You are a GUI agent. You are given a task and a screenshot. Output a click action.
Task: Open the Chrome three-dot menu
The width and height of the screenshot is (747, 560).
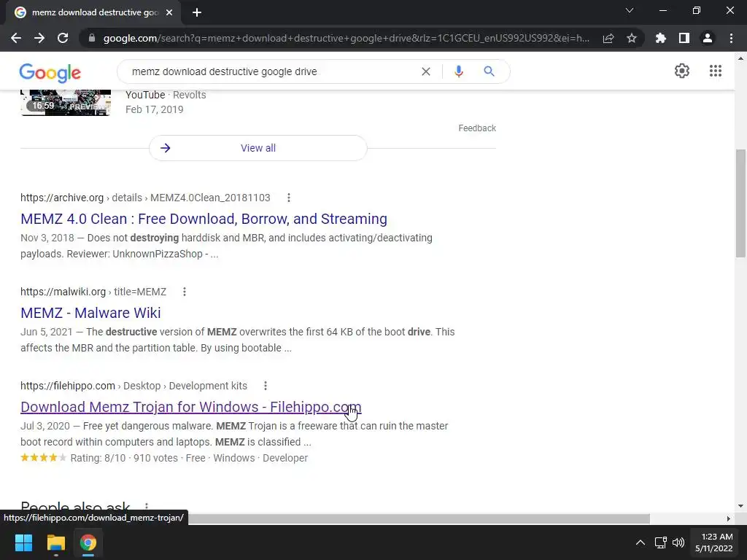coord(731,38)
